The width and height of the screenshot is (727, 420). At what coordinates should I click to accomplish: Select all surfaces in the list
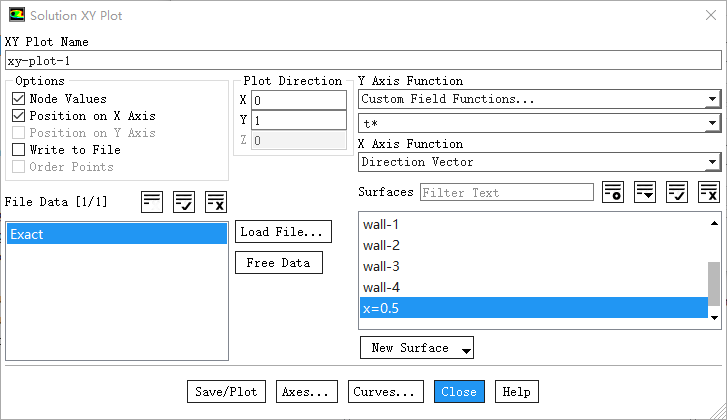click(x=677, y=192)
